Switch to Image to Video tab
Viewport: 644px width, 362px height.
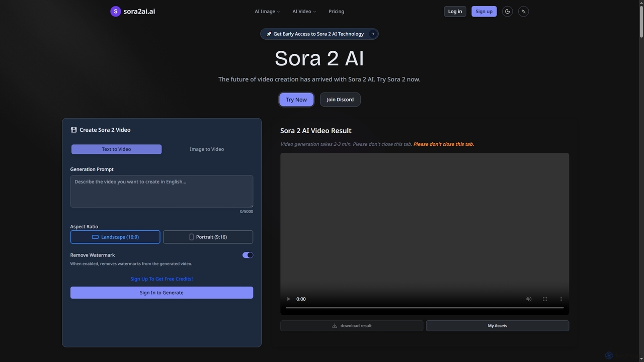(x=207, y=149)
